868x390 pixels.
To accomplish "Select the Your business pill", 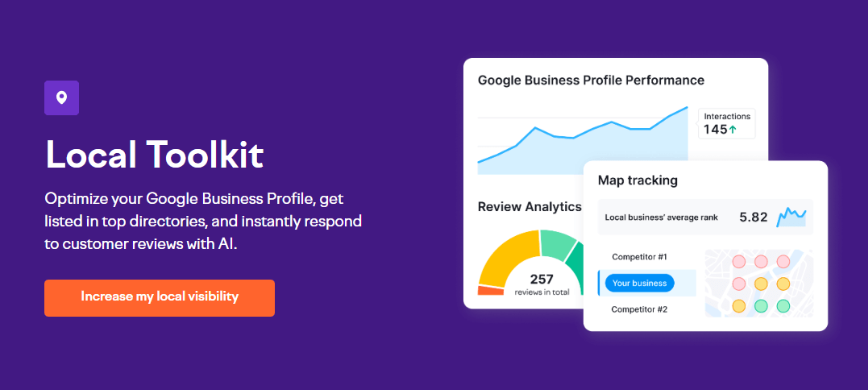I will tap(638, 283).
